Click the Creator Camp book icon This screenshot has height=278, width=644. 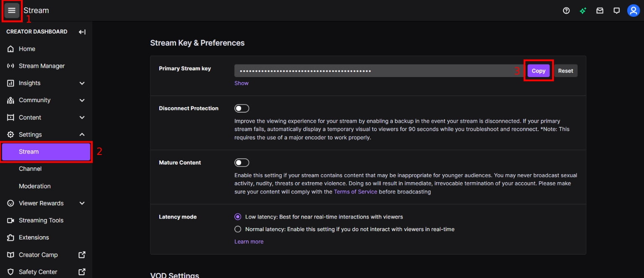coord(11,255)
